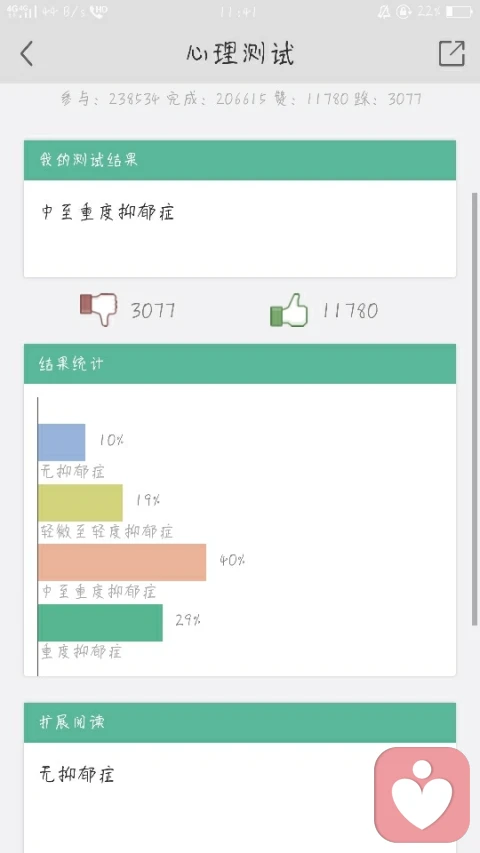Select the 我的测试结果 section header
Viewport: 480px width, 853px height.
(x=239, y=160)
